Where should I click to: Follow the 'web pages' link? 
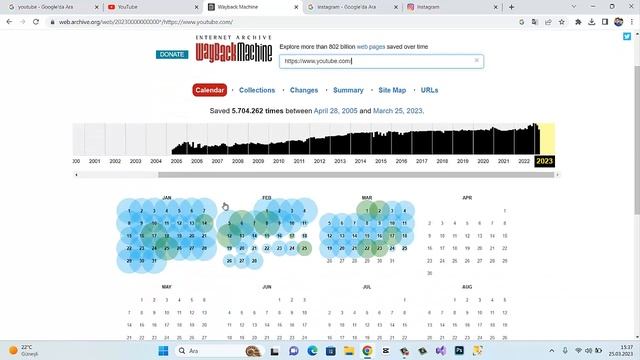tap(371, 47)
